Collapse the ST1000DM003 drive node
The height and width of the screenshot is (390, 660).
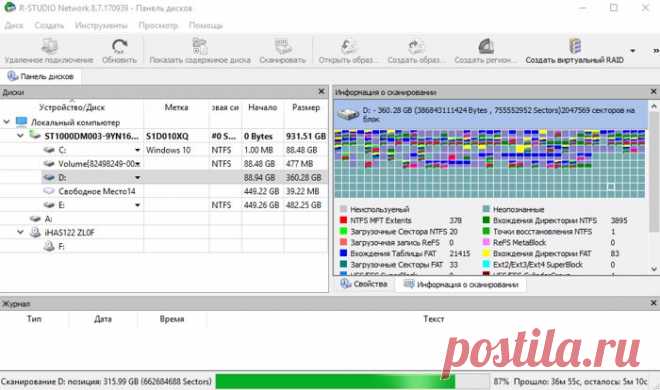coord(20,136)
